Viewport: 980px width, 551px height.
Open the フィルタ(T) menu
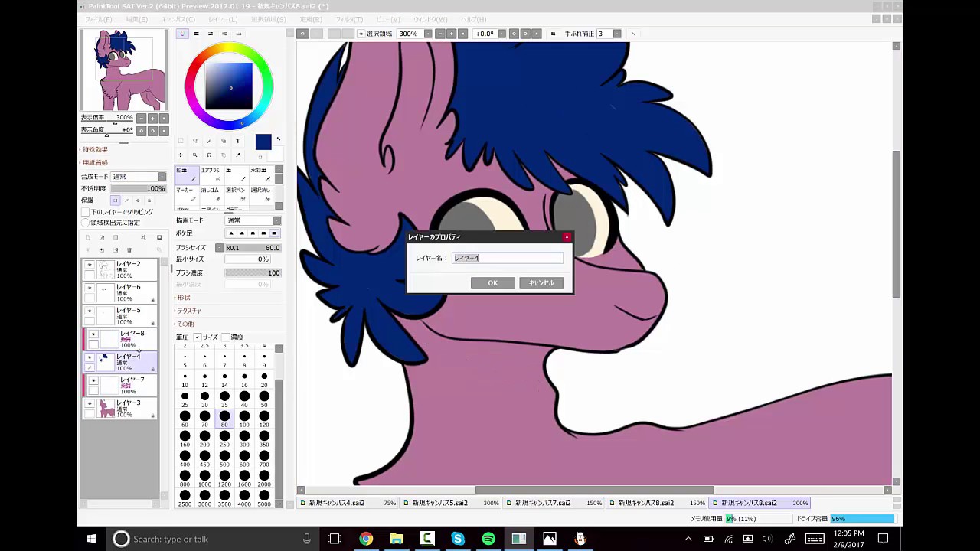[x=349, y=19]
